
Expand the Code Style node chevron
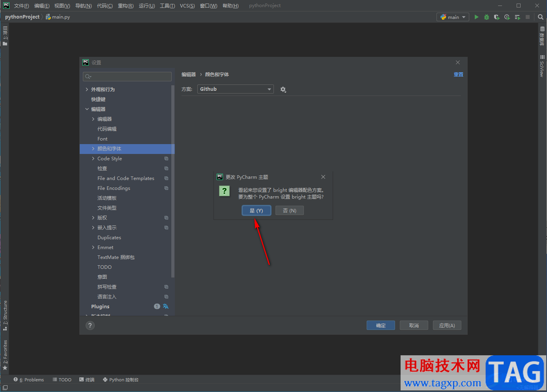93,159
